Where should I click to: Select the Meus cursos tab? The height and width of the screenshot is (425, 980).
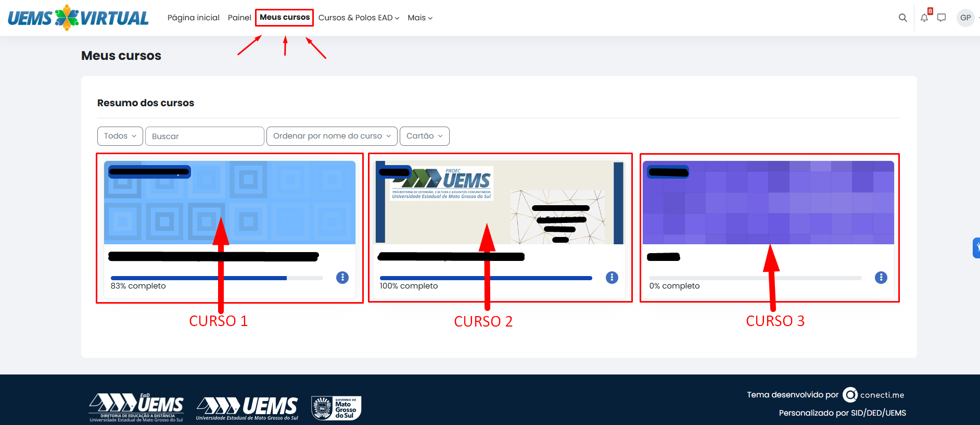tap(285, 17)
